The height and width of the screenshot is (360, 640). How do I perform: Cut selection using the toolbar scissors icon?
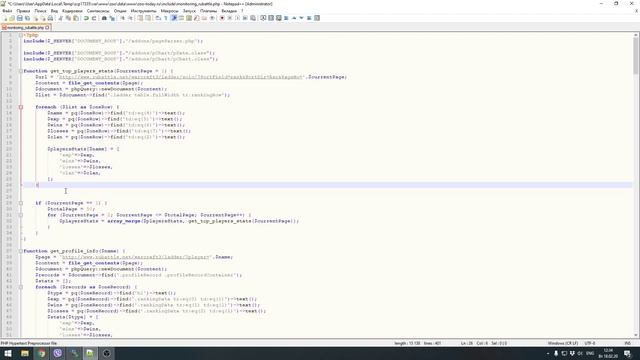pos(60,18)
